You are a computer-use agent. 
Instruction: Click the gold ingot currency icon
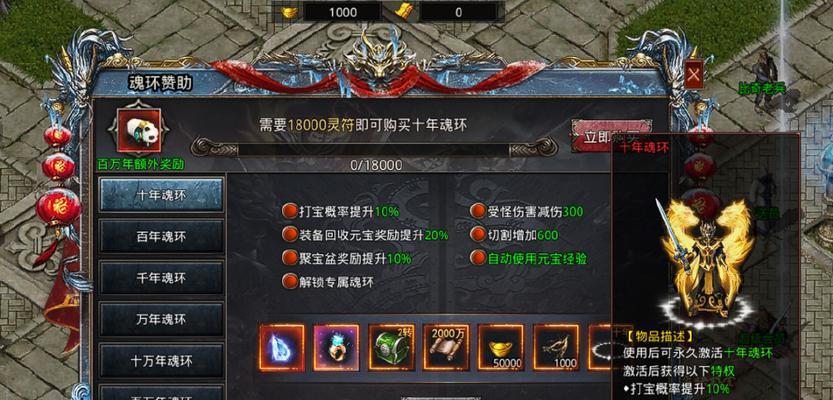tap(290, 12)
